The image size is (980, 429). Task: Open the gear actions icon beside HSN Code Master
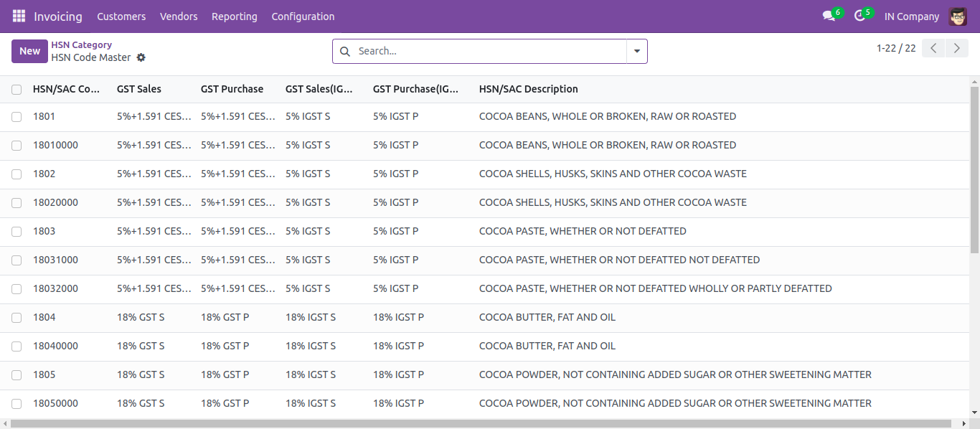coord(141,57)
